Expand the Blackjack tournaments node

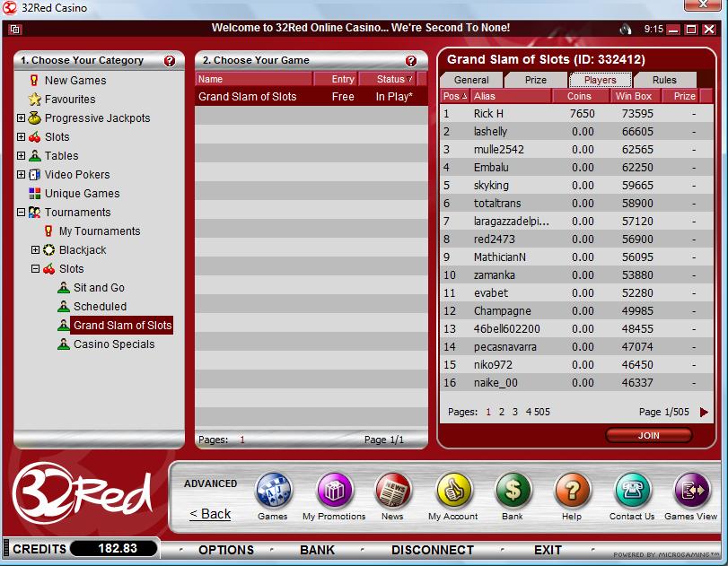[x=35, y=249]
